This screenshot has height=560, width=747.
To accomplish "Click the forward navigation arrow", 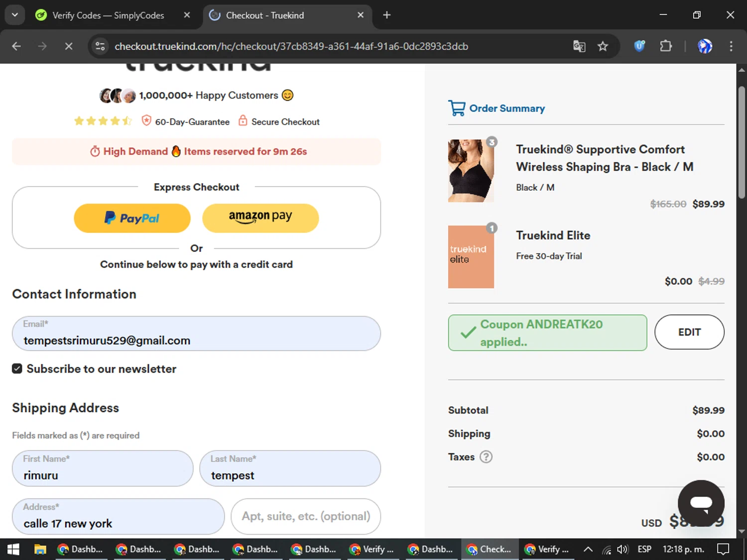I will click(42, 46).
